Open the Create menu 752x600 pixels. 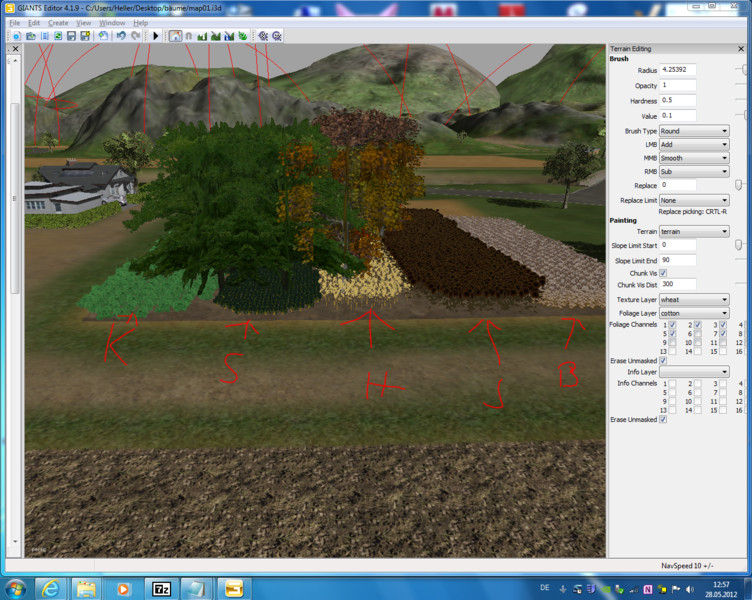click(x=58, y=23)
